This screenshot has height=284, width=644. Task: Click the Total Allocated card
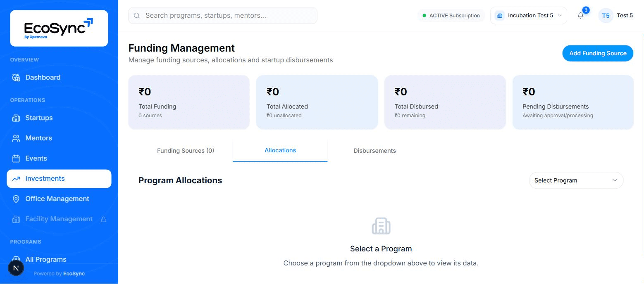[317, 102]
